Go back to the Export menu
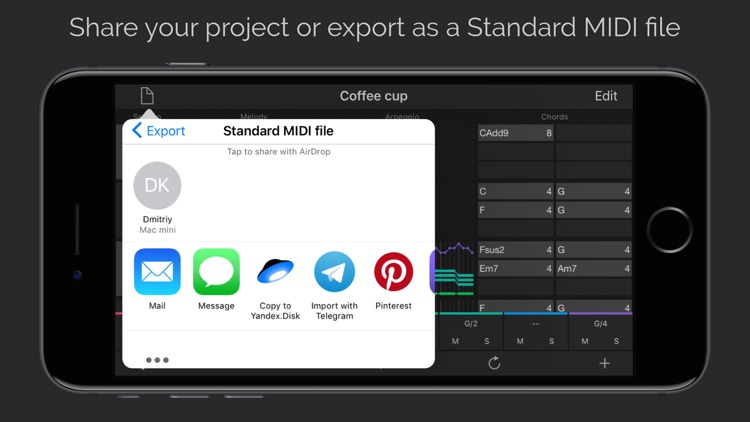Screen dimensions: 750x422 click(x=158, y=131)
